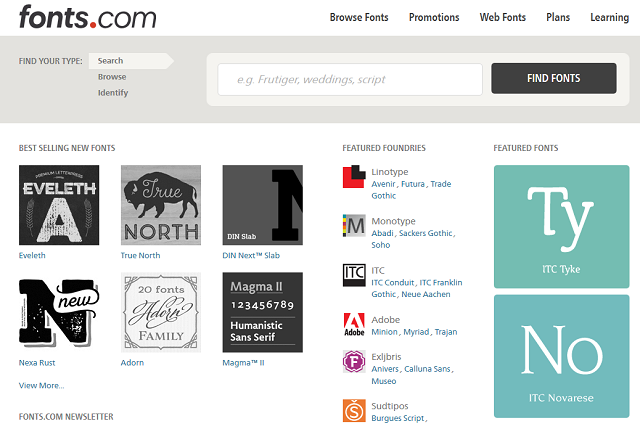Click the View More... link
Screen dimensions: 640x424
click(41, 386)
